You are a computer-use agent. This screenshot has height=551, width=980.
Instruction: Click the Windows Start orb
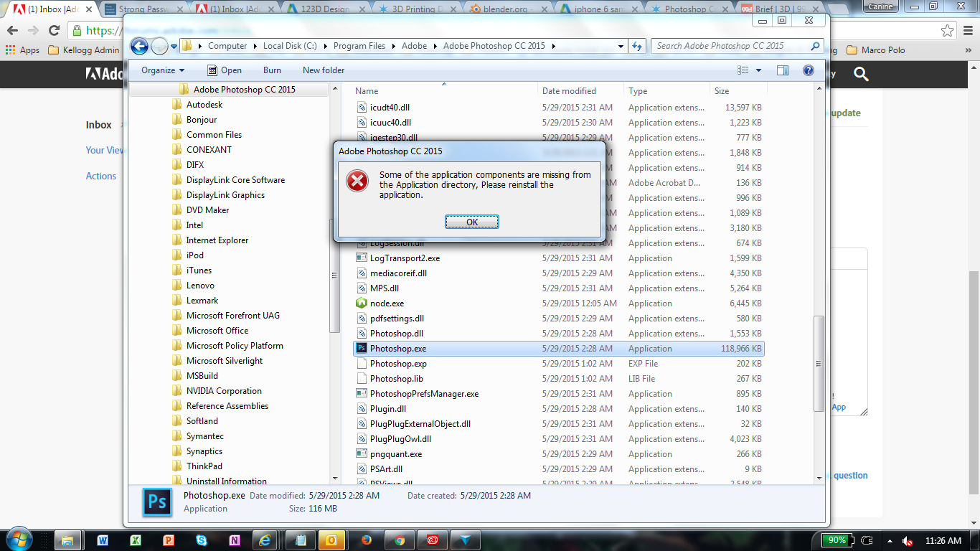18,540
